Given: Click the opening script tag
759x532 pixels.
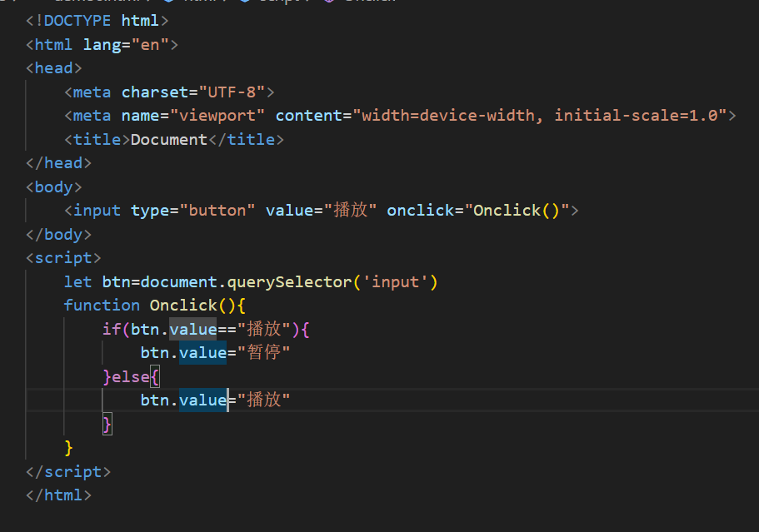Looking at the screenshot, I should click(x=63, y=258).
